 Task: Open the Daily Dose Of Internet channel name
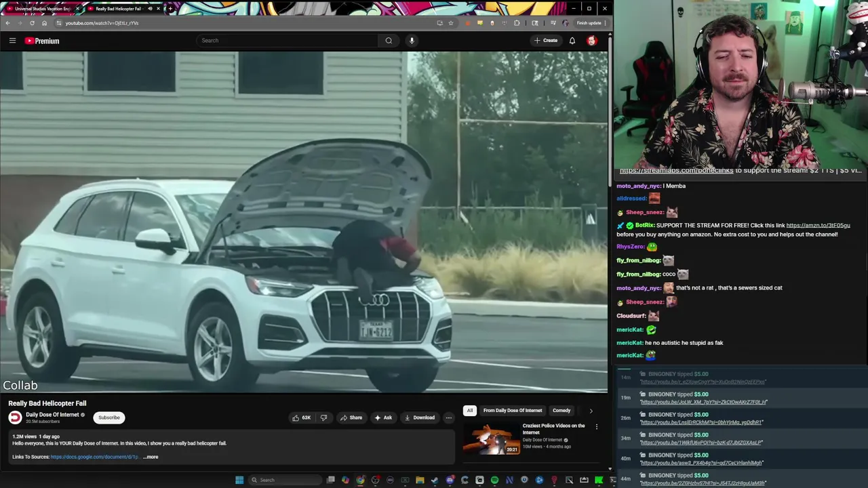tap(52, 415)
